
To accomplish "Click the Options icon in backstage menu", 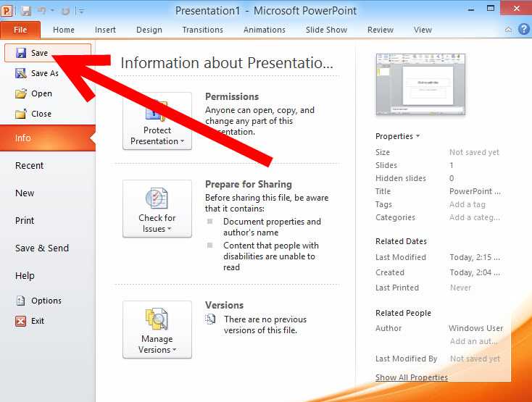I will [x=21, y=301].
